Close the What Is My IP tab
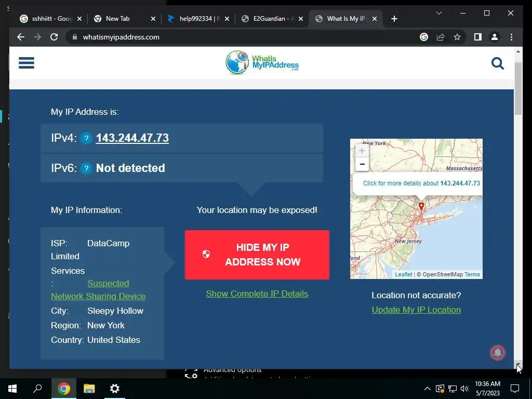The height and width of the screenshot is (399, 532). [374, 19]
